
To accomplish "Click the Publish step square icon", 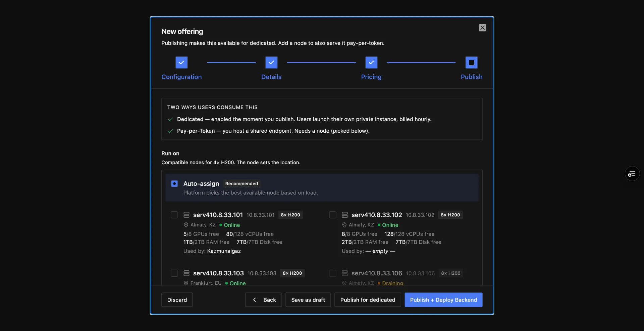I will [472, 63].
